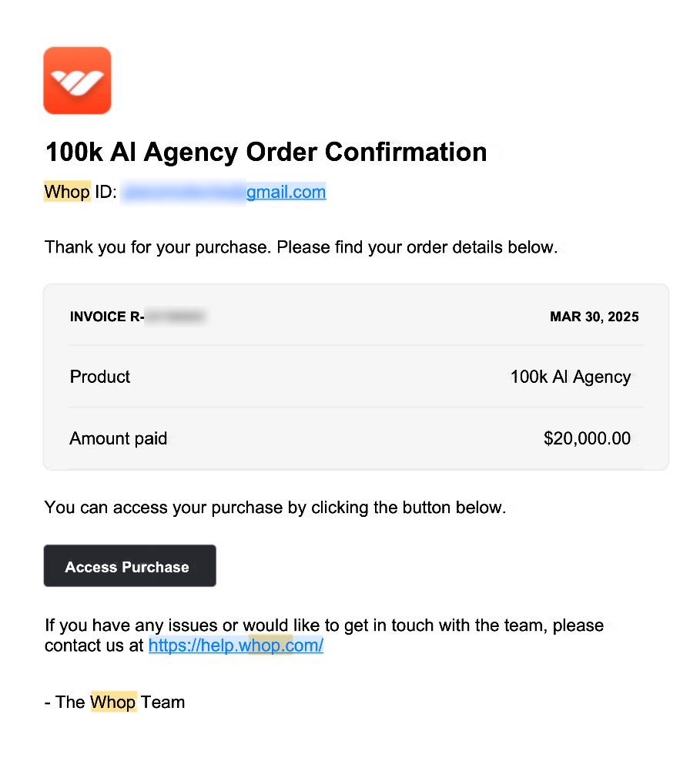The height and width of the screenshot is (768, 700).
Task: Click the INVOICE R- header row
Action: click(x=106, y=317)
